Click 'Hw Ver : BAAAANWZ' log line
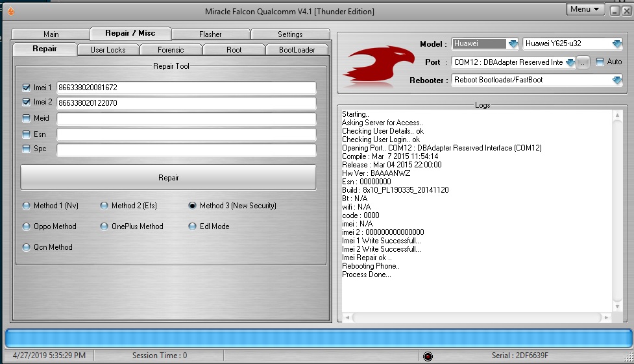The height and width of the screenshot is (364, 634). tap(376, 173)
